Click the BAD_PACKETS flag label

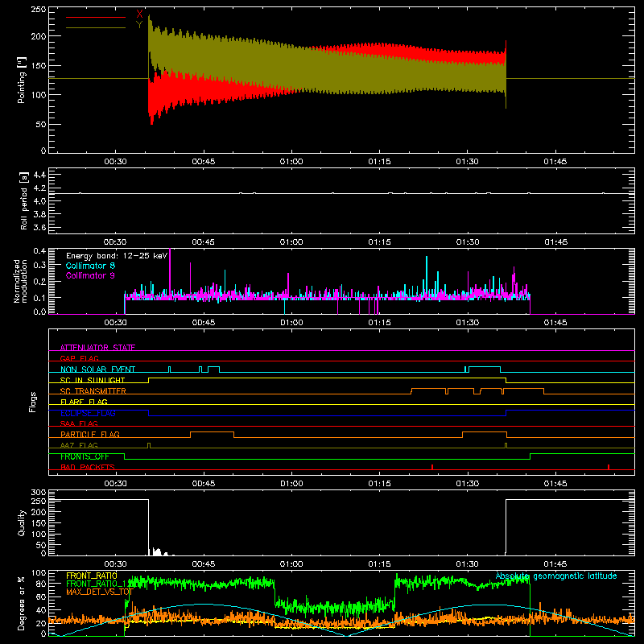click(x=88, y=467)
